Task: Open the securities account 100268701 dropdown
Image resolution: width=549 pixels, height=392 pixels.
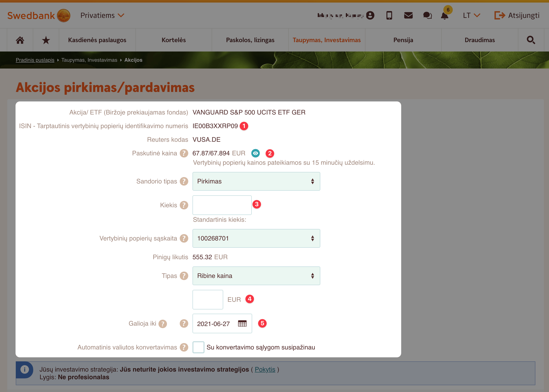Action: pyautogui.click(x=256, y=238)
